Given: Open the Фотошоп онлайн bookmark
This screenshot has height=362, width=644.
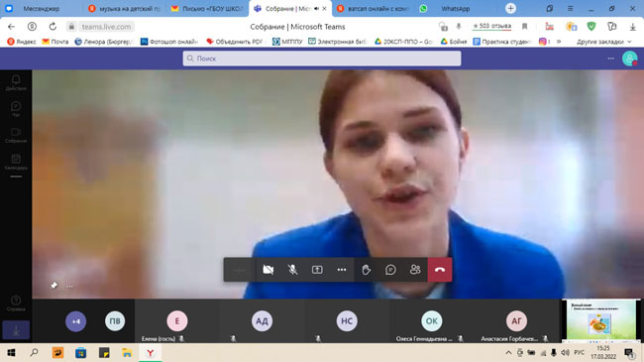Looking at the screenshot, I should pyautogui.click(x=169, y=42).
